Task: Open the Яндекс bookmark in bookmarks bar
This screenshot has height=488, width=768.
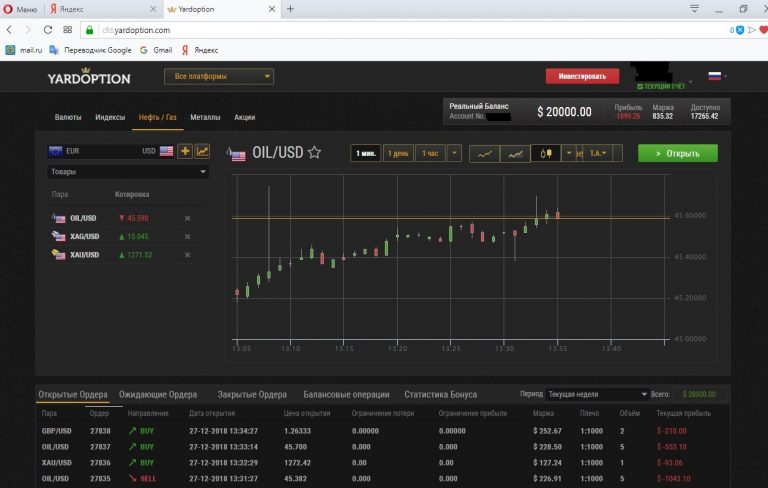Action: tap(200, 50)
